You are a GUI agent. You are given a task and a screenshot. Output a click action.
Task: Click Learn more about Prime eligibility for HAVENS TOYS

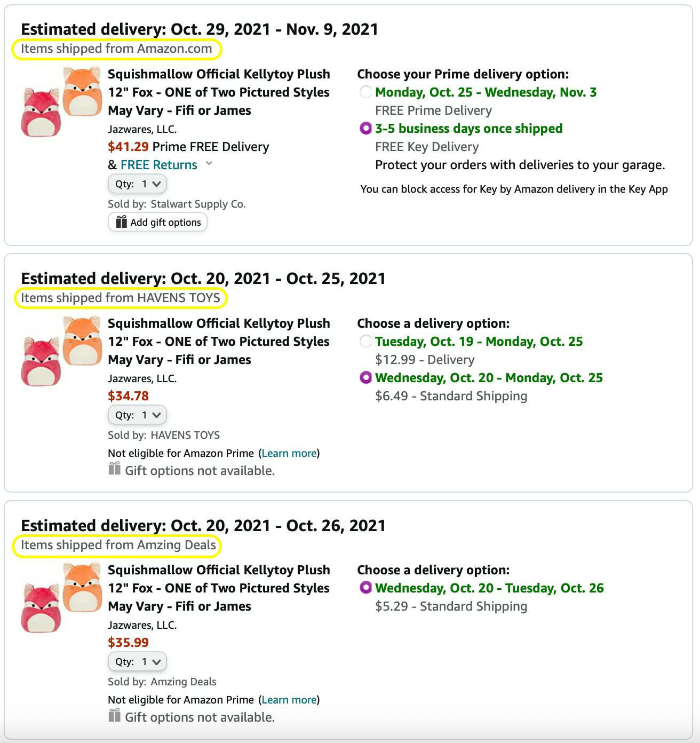tap(289, 453)
